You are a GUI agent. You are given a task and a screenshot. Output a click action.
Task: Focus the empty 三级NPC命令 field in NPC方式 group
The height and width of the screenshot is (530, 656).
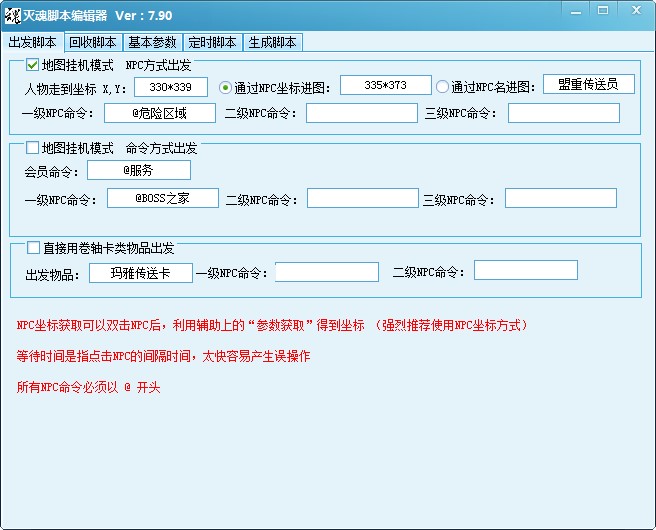coord(564,113)
